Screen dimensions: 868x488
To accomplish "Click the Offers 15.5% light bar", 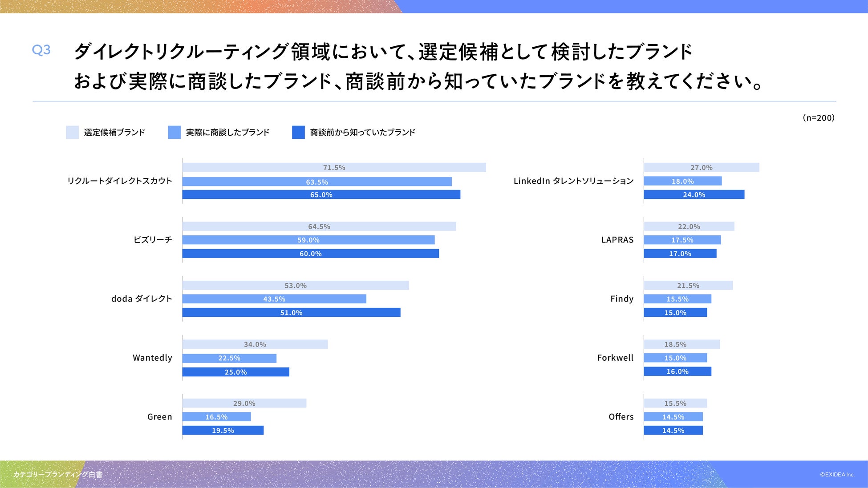I will coord(675,403).
